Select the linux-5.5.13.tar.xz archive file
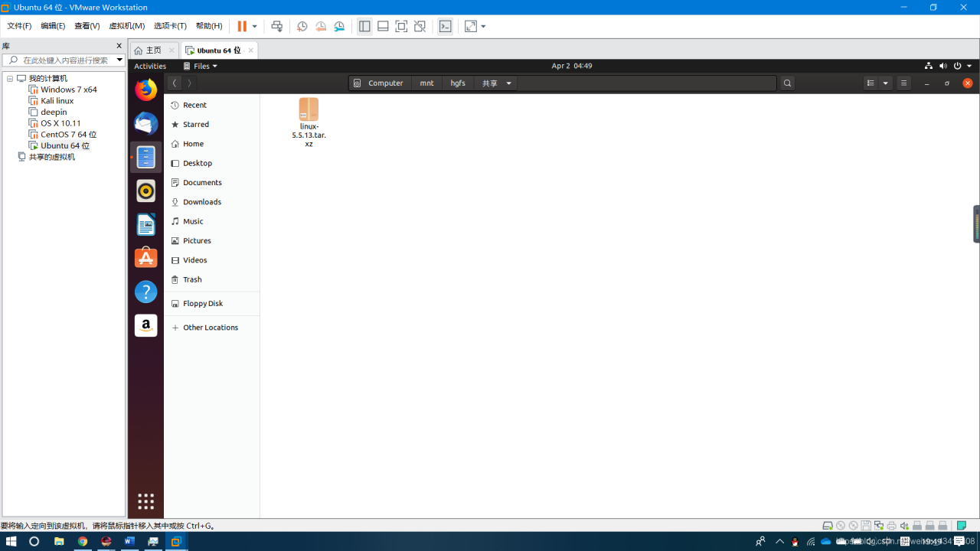Screen dimensions: 980x551 click(x=309, y=122)
